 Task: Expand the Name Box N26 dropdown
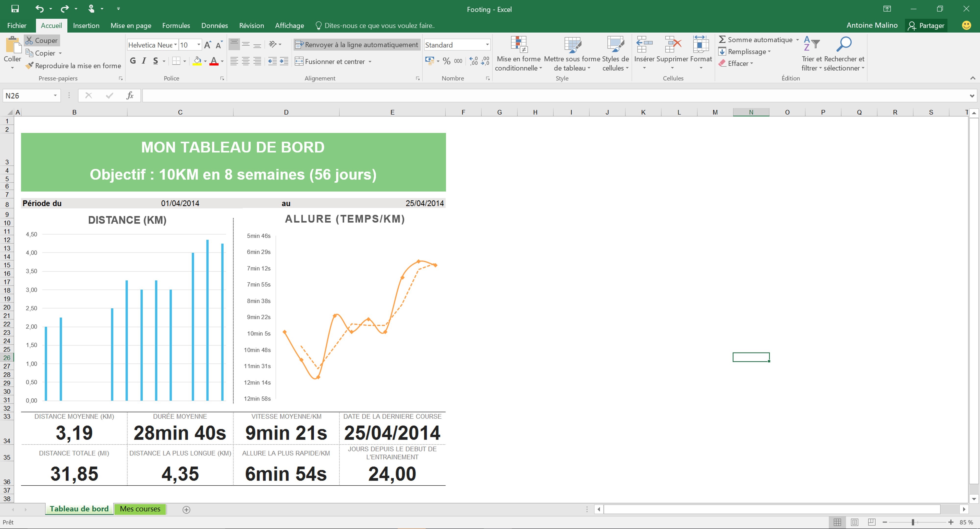click(55, 96)
